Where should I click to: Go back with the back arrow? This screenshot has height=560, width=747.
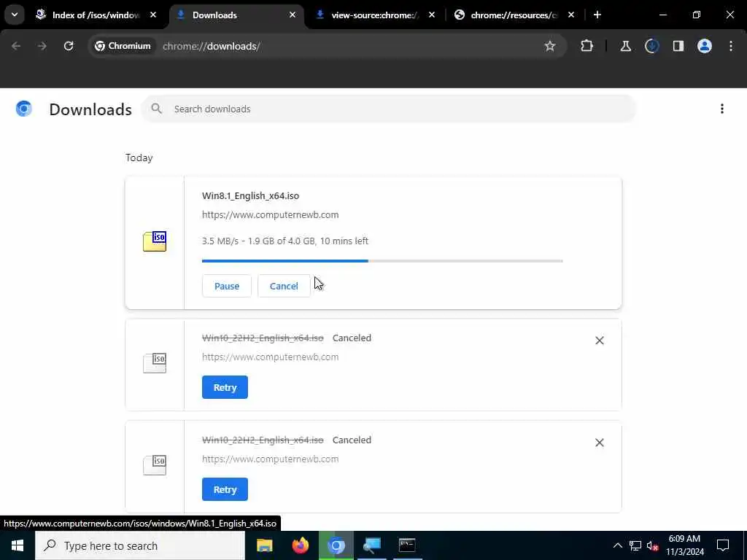(x=16, y=46)
